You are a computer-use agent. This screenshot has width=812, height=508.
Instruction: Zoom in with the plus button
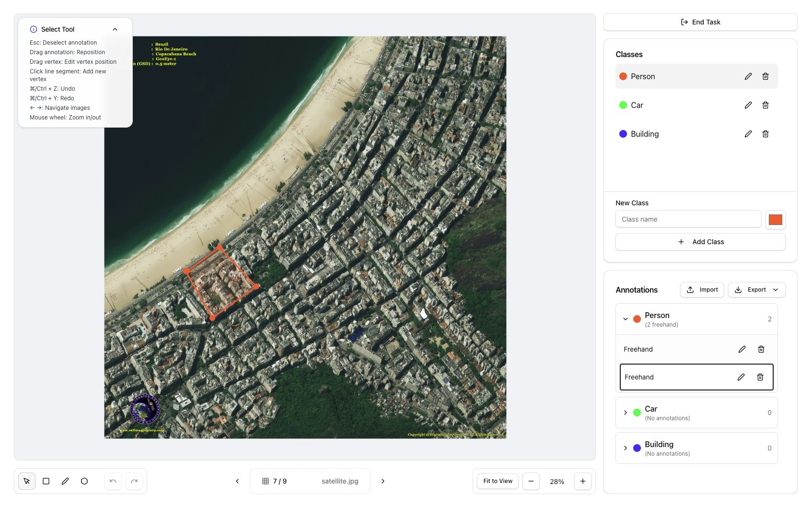click(x=583, y=481)
